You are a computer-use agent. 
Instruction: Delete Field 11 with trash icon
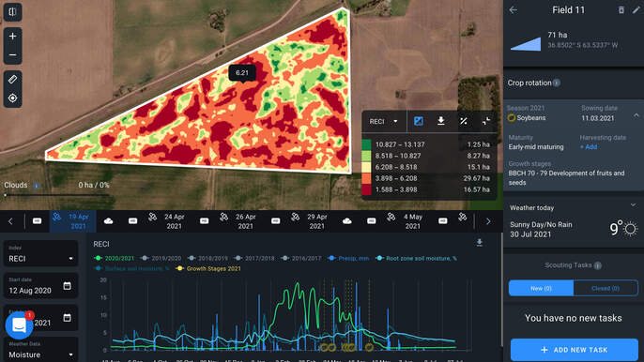[621, 10]
